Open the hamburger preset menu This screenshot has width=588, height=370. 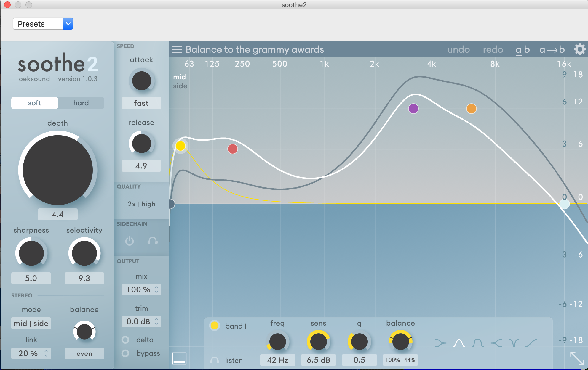pos(177,49)
